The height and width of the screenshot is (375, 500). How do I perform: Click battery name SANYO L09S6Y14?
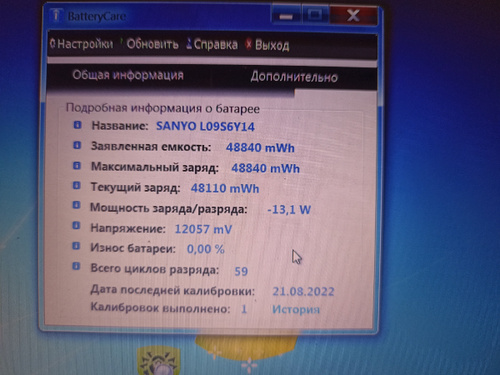click(x=205, y=126)
